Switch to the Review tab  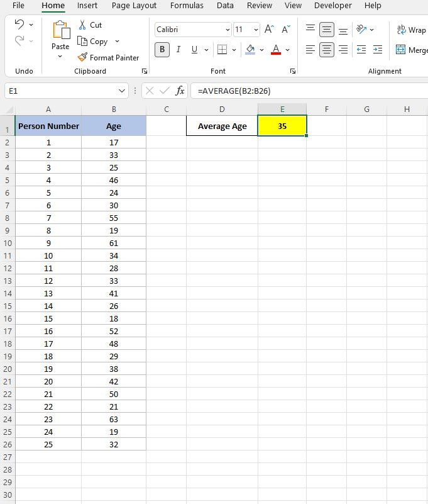260,6
